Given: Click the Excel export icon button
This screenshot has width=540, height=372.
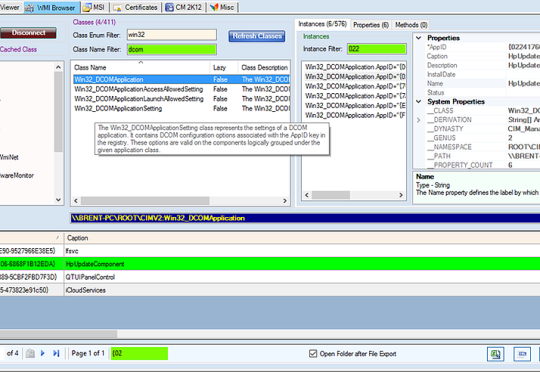Looking at the screenshot, I should pos(495,354).
